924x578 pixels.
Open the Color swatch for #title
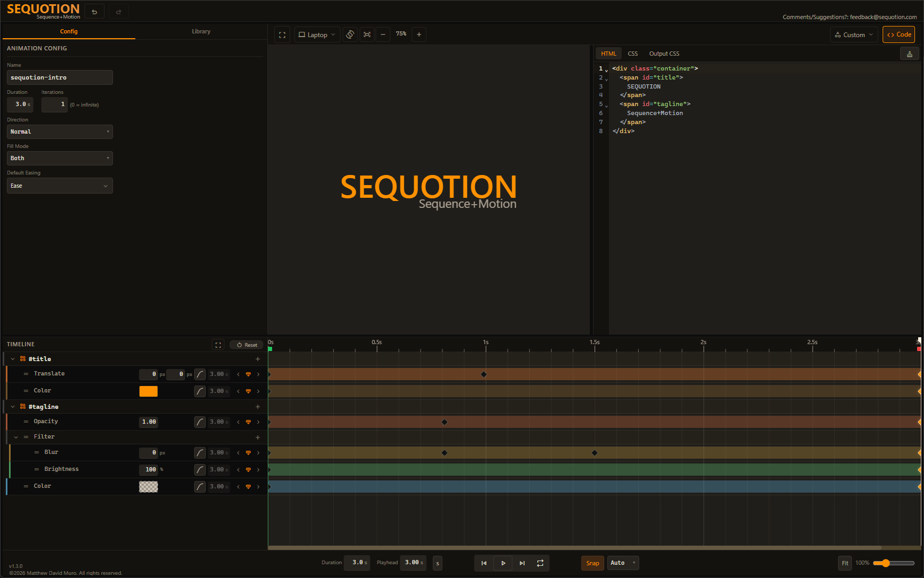click(x=149, y=391)
